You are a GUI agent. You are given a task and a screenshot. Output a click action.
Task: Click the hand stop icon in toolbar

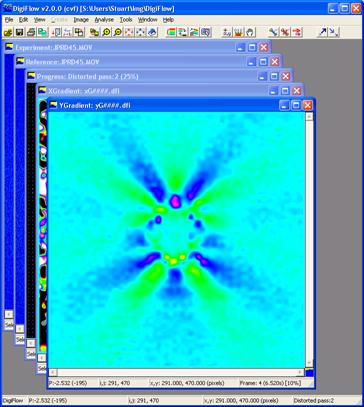(x=250, y=32)
